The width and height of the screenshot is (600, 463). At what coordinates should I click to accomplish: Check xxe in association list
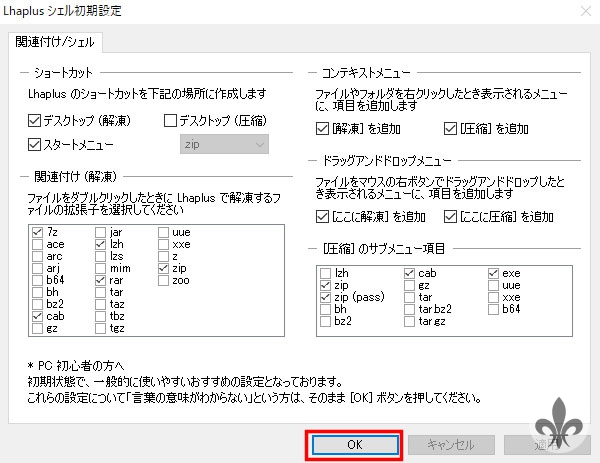pos(163,244)
